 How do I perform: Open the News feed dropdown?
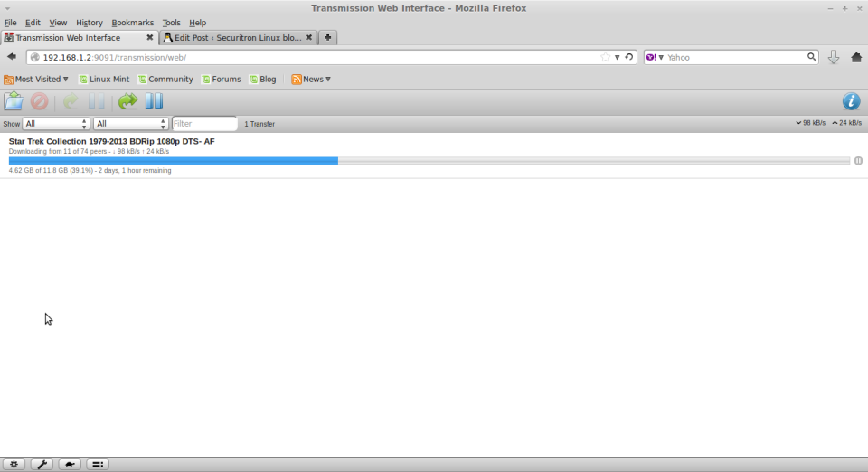coord(311,80)
